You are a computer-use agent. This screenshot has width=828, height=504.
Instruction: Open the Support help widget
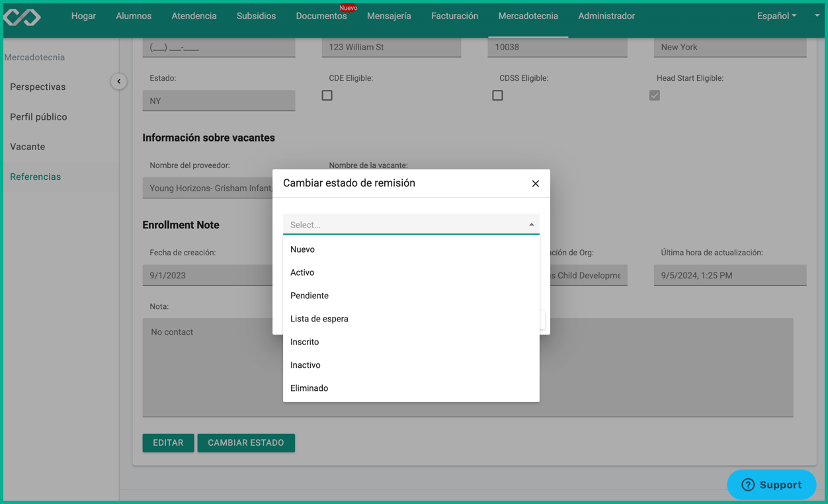[x=771, y=485]
